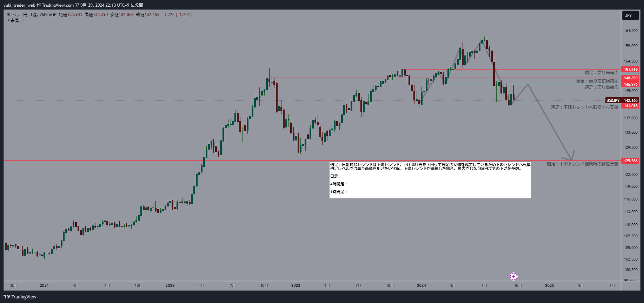Click the 米ドル/円 symbol title

17,15
